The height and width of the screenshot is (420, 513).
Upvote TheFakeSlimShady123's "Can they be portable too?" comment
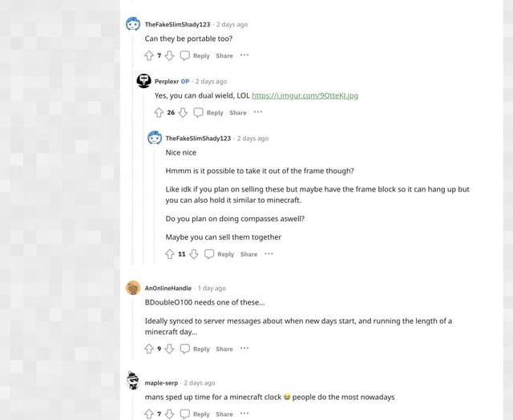click(149, 56)
